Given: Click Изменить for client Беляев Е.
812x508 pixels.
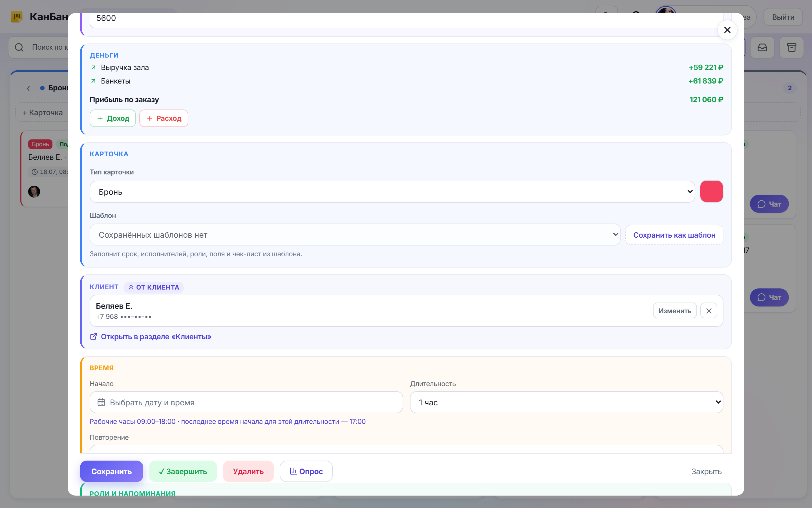Looking at the screenshot, I should click(675, 311).
